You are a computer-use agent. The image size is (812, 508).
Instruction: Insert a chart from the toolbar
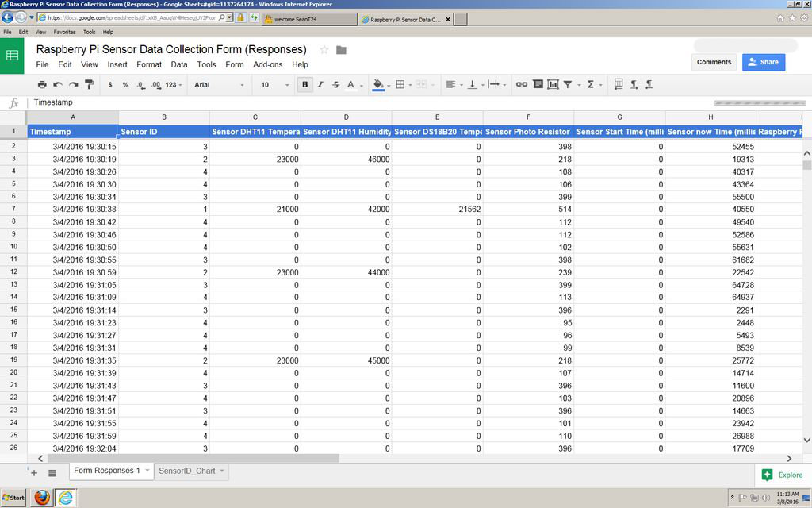click(553, 84)
